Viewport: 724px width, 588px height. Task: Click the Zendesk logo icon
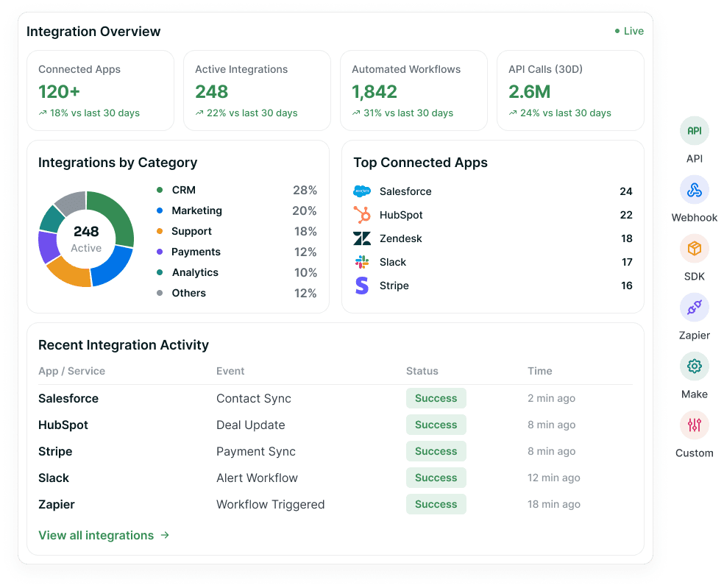pyautogui.click(x=362, y=238)
